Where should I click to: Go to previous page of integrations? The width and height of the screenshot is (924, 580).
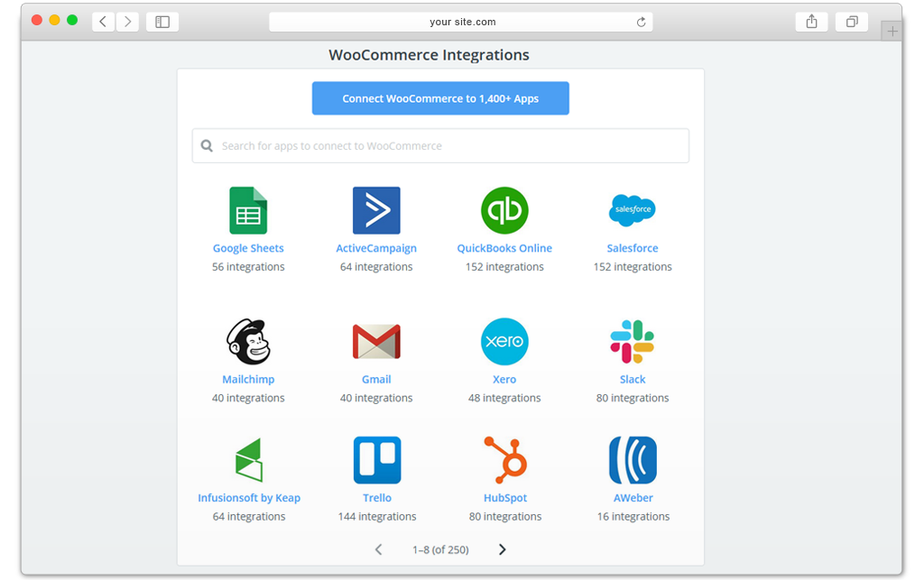tap(378, 549)
